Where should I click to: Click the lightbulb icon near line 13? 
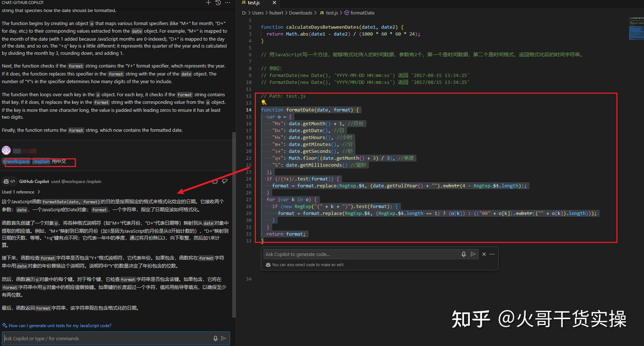click(x=263, y=103)
